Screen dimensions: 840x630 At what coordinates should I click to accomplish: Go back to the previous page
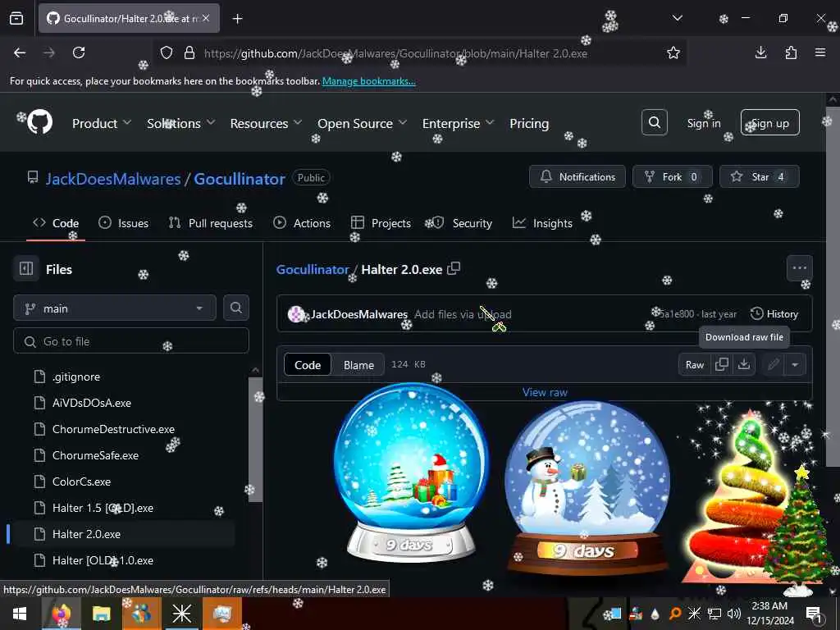click(20, 52)
